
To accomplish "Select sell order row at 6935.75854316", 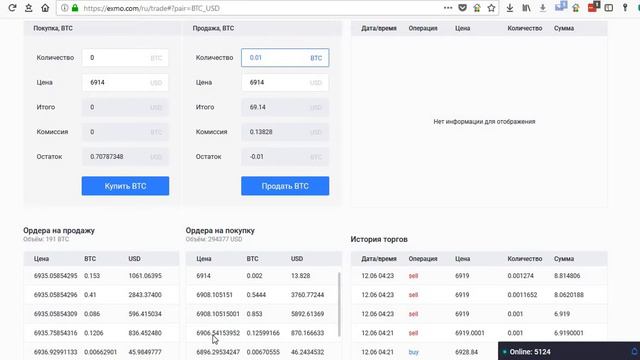I will click(101, 333).
